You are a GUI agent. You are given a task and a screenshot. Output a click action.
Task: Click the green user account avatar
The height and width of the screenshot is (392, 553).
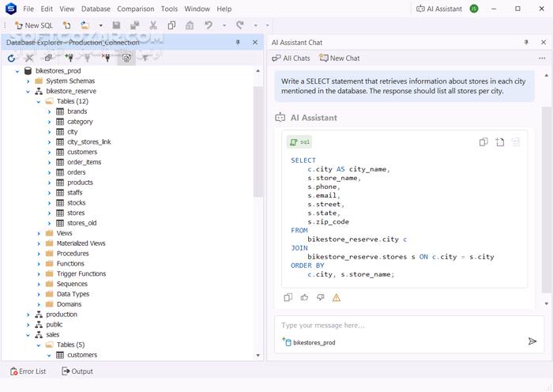pos(474,9)
